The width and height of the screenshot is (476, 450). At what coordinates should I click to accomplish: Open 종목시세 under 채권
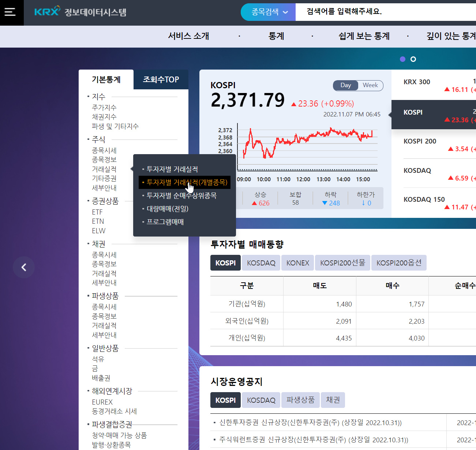coord(104,255)
